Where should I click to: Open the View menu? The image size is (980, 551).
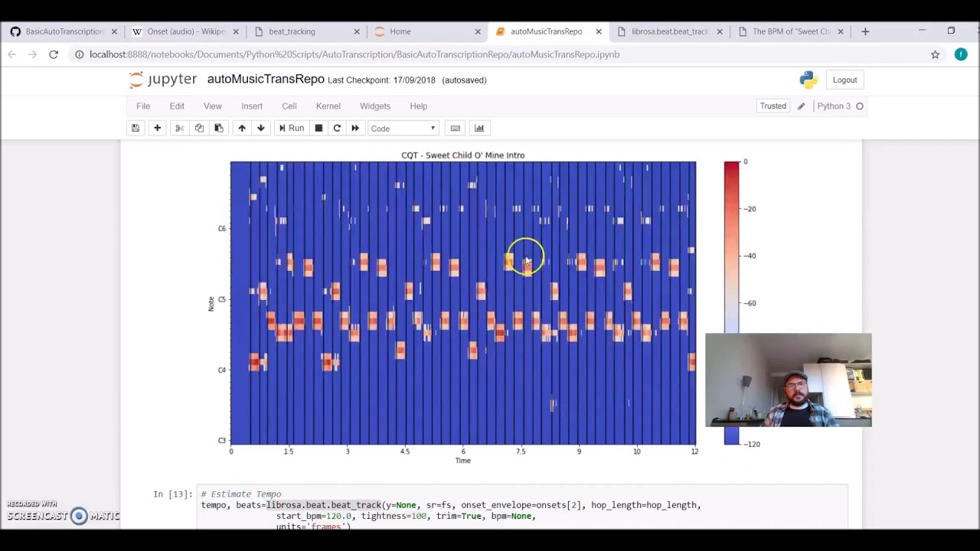coord(213,106)
